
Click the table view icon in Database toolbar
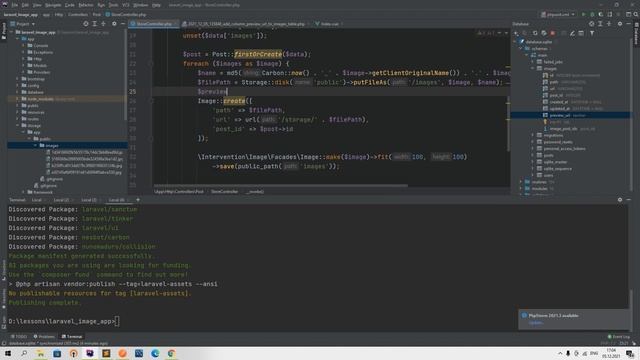pyautogui.click(x=581, y=33)
